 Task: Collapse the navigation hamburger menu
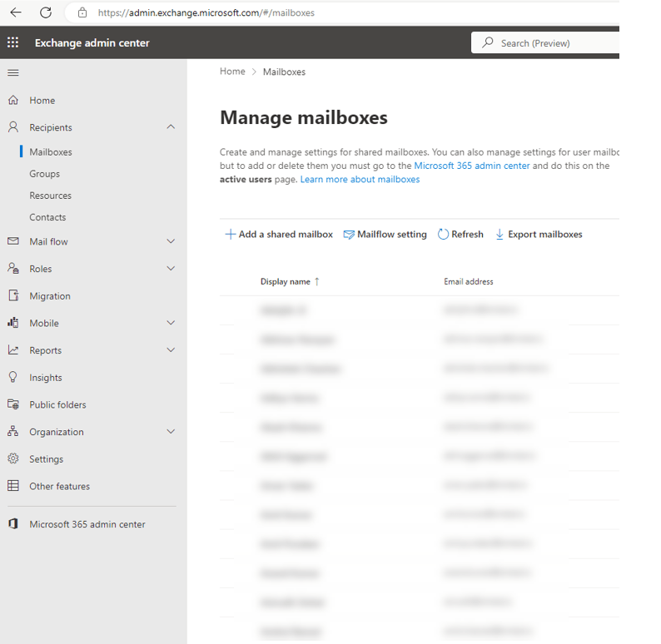(12, 73)
